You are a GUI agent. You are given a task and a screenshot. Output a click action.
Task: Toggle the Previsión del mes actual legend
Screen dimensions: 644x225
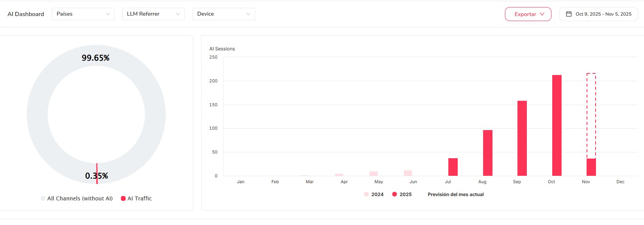click(x=455, y=194)
